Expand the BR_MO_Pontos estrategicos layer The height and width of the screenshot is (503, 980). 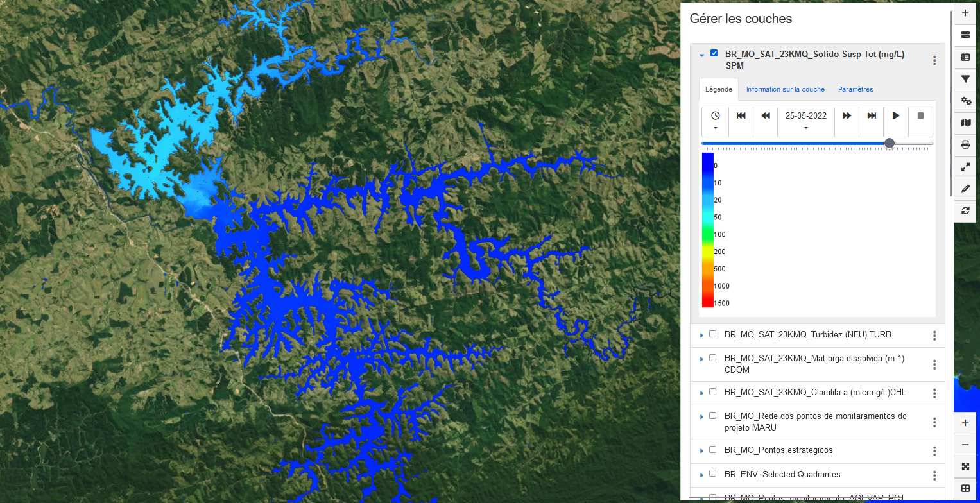701,451
